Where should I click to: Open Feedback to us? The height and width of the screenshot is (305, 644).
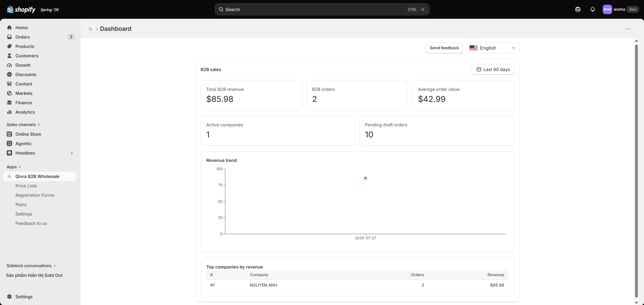pos(31,223)
